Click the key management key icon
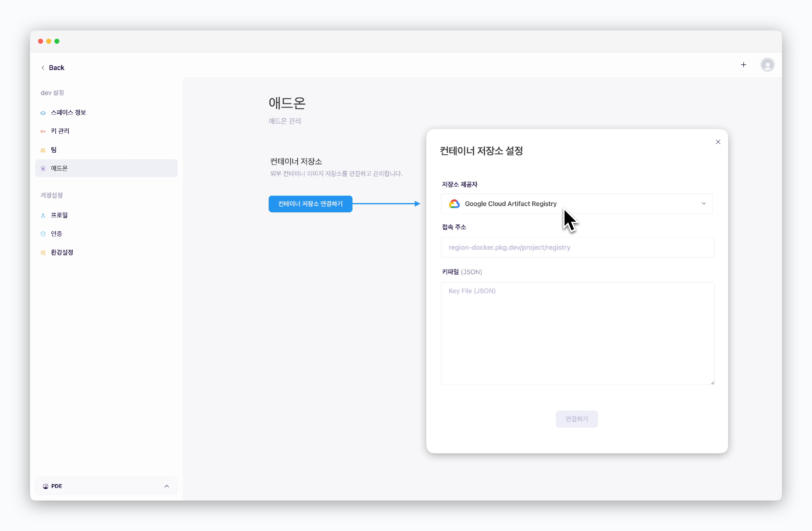The height and width of the screenshot is (531, 812). [x=43, y=131]
